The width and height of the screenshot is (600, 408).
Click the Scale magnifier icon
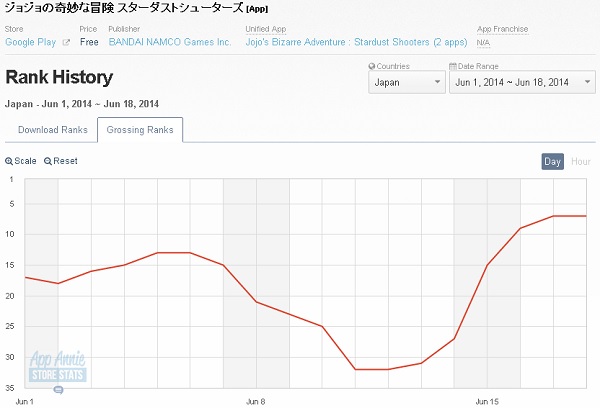(x=10, y=161)
